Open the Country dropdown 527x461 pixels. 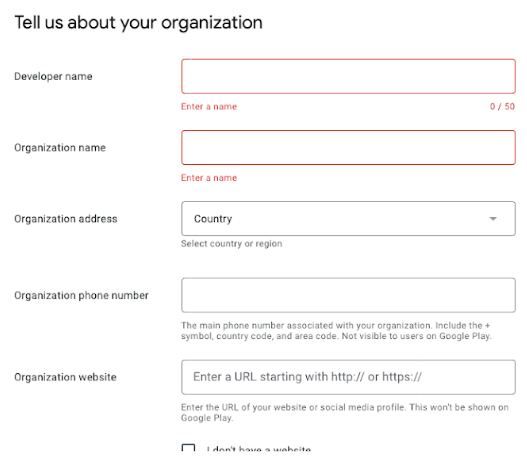(x=348, y=218)
